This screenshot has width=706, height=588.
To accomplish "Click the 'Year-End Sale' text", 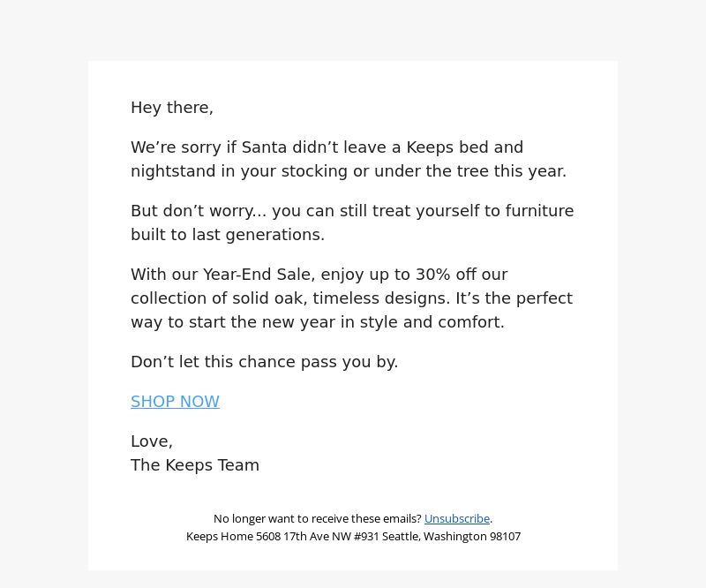I will point(259,275).
